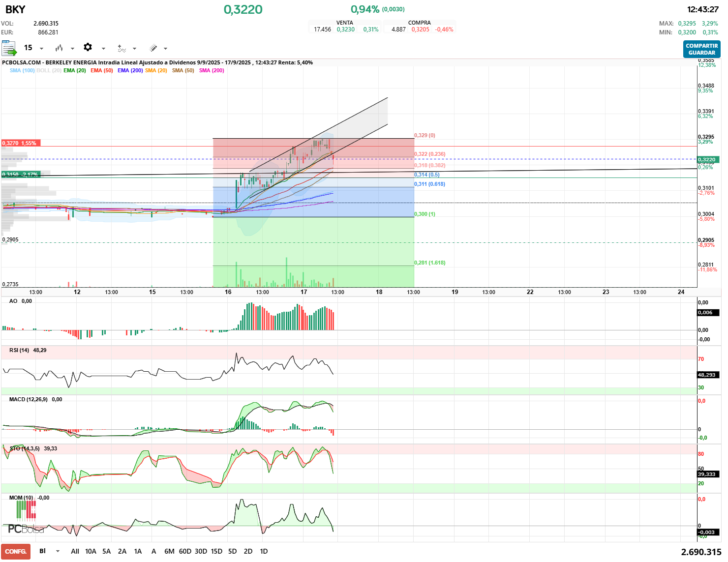
Task: Select the drawing pencil tool icon
Action: [153, 48]
